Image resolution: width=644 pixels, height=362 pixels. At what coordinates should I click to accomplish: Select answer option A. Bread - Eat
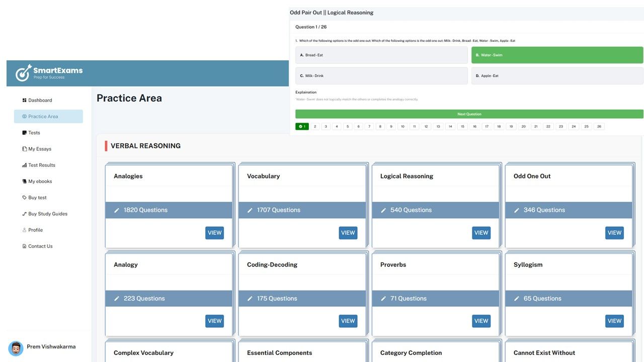[381, 55]
